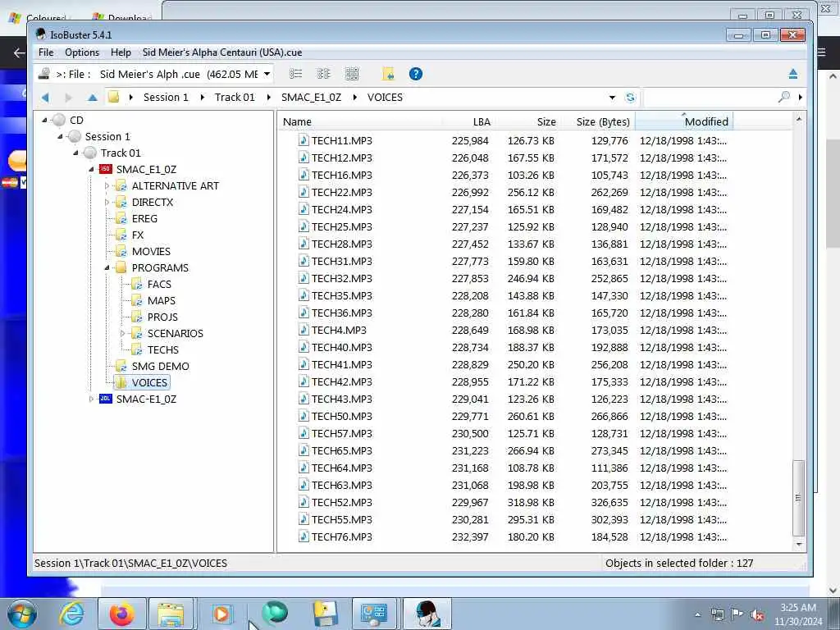Click the TECH11.MP3 audio file icon

coord(304,140)
